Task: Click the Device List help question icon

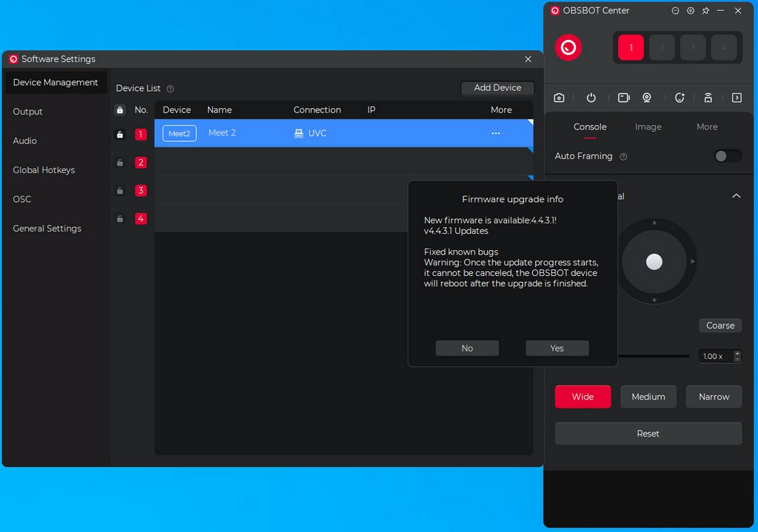Action: (170, 89)
